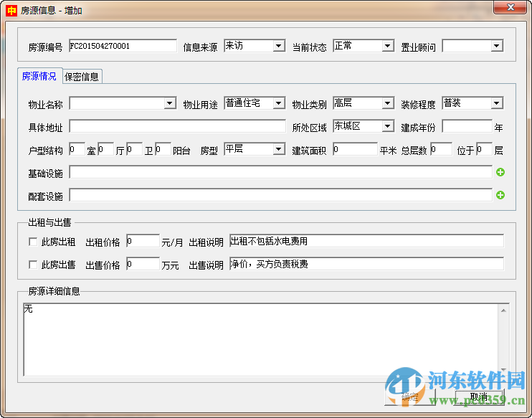Click the green plus icon beside 配套设施
Screen dimensions: 532x418
500,195
